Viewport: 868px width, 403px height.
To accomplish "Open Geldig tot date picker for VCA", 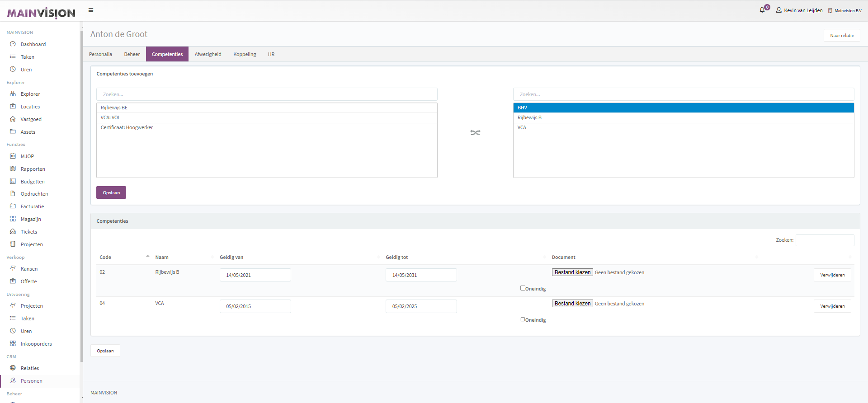I will (421, 306).
